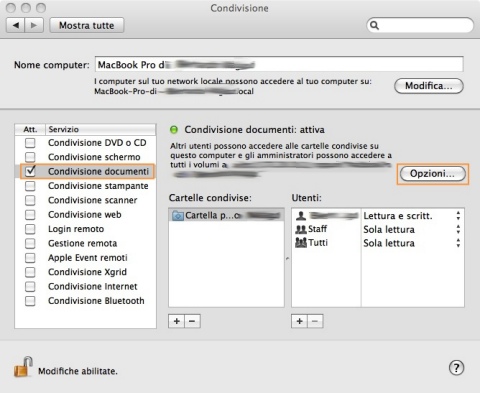
Task: Add a shared folder with plus button
Action: coord(177,321)
